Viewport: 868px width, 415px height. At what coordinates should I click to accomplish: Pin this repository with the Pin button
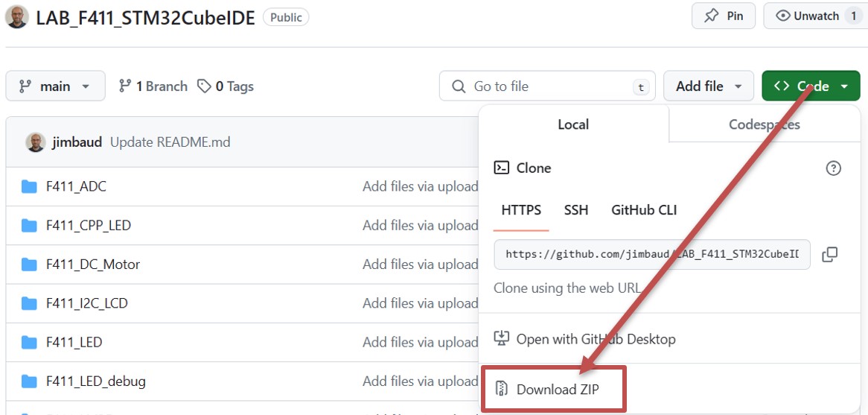pos(723,16)
